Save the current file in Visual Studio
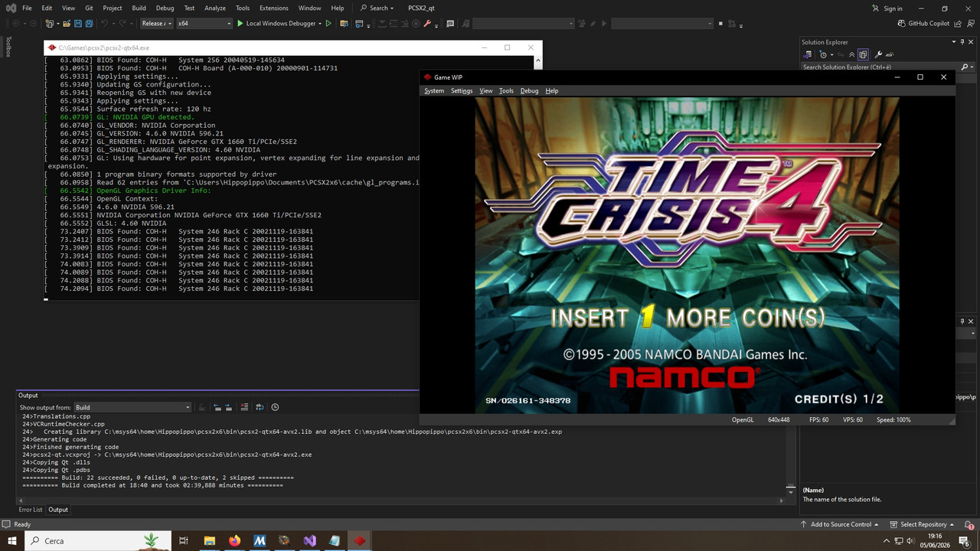This screenshot has width=980, height=551. (79, 24)
